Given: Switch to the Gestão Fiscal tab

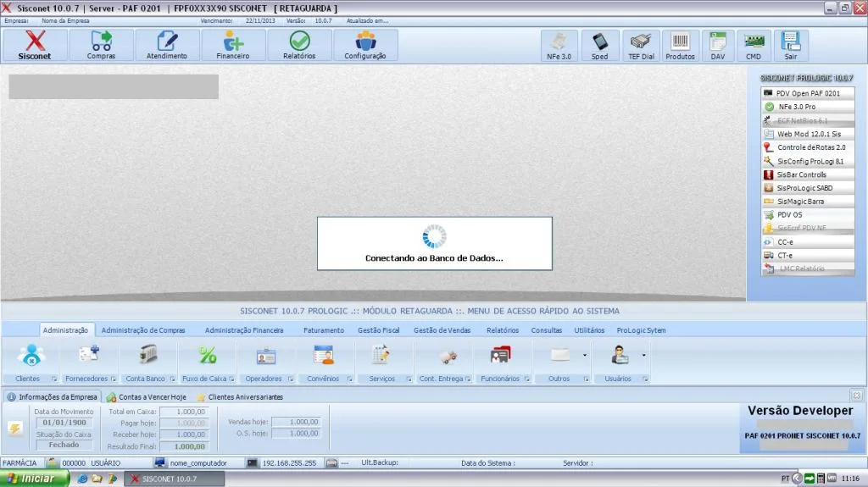Looking at the screenshot, I should (379, 330).
